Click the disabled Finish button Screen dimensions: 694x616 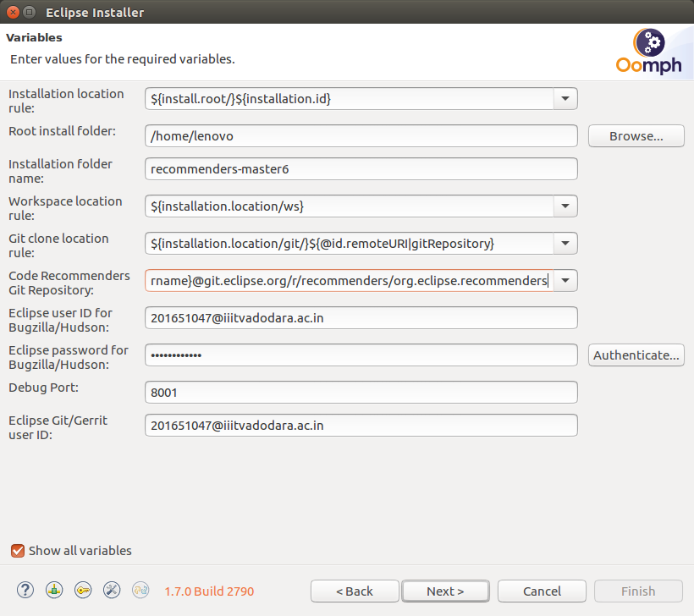(x=638, y=591)
